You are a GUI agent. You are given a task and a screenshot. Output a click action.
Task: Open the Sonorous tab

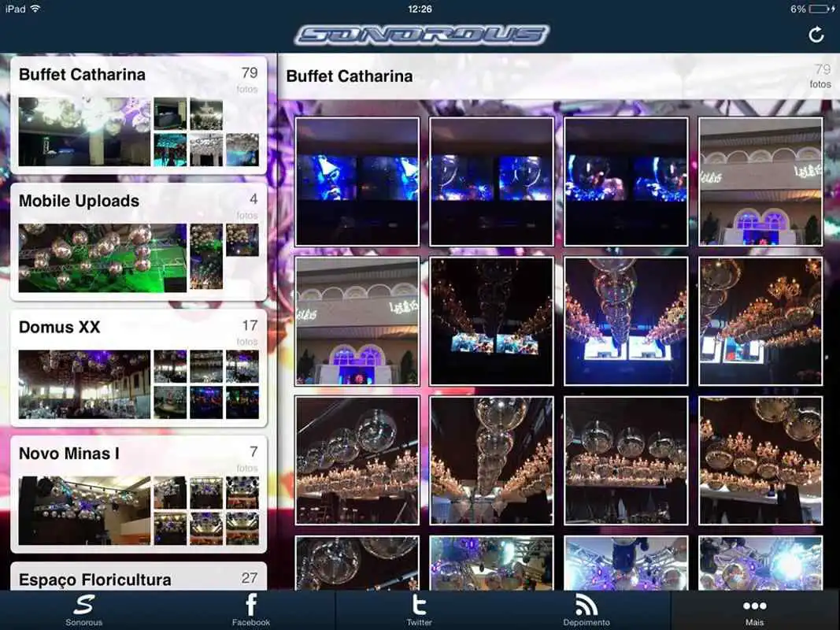pos(84,610)
